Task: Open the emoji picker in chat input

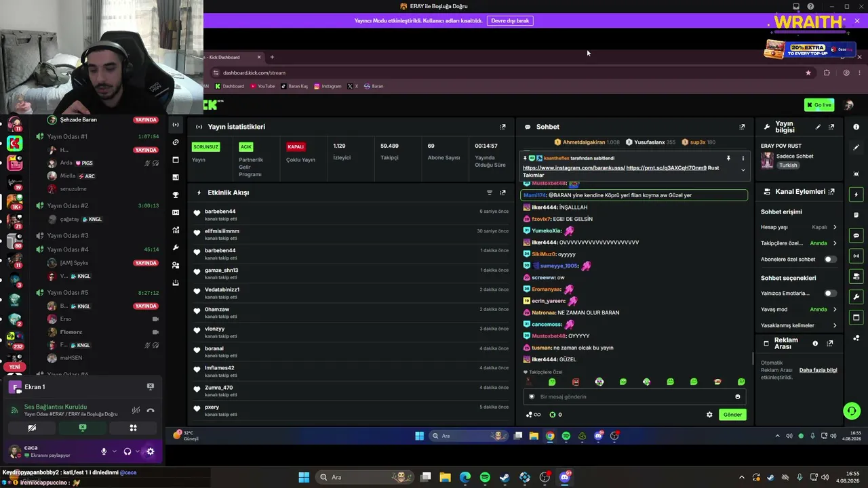Action: (738, 396)
